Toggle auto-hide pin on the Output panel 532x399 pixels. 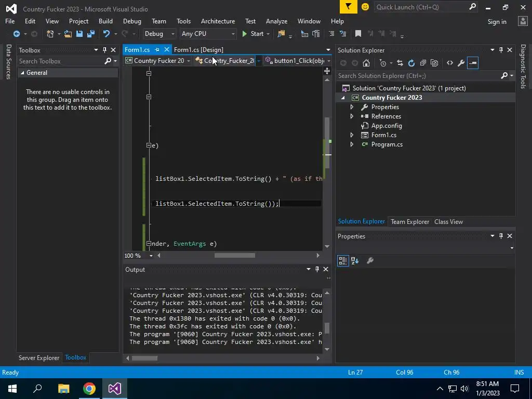pos(317,269)
